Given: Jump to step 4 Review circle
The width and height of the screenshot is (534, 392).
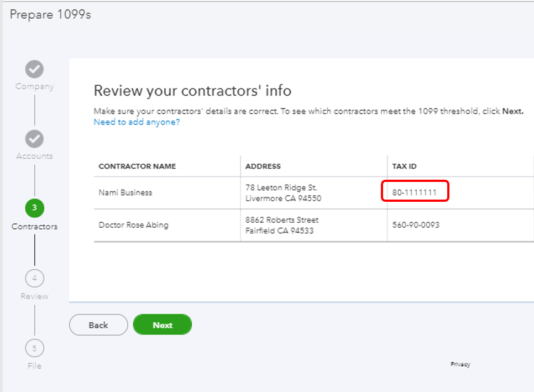Looking at the screenshot, I should (34, 278).
